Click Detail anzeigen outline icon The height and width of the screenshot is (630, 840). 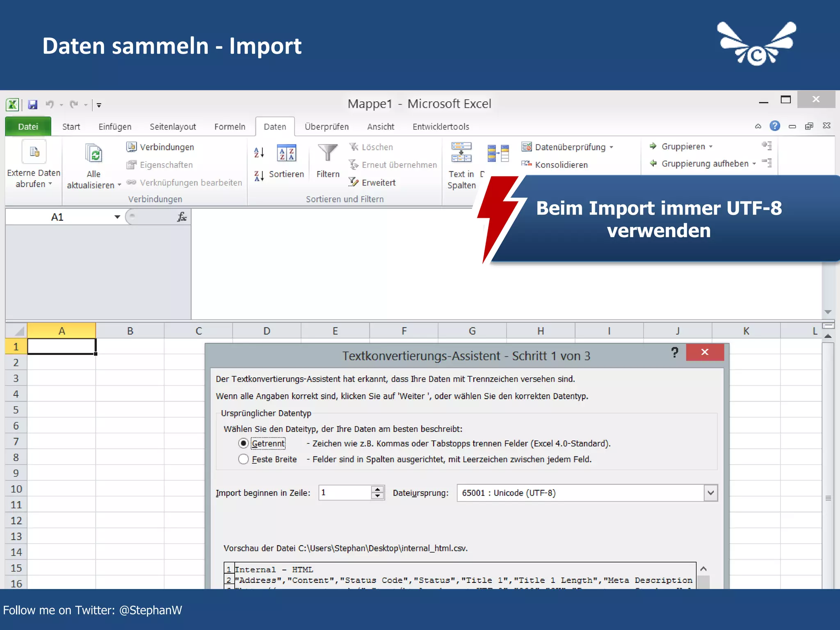767,145
